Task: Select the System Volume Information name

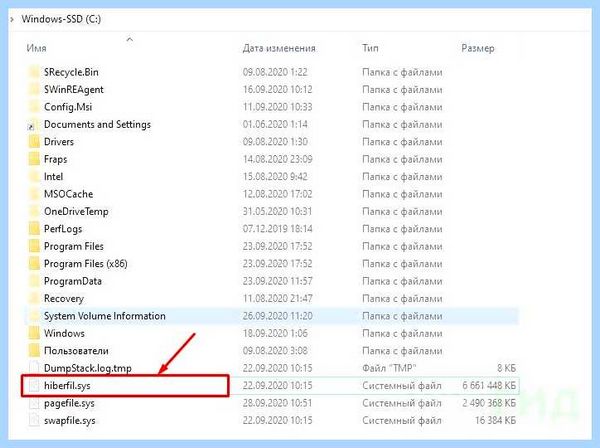Action: tap(105, 316)
